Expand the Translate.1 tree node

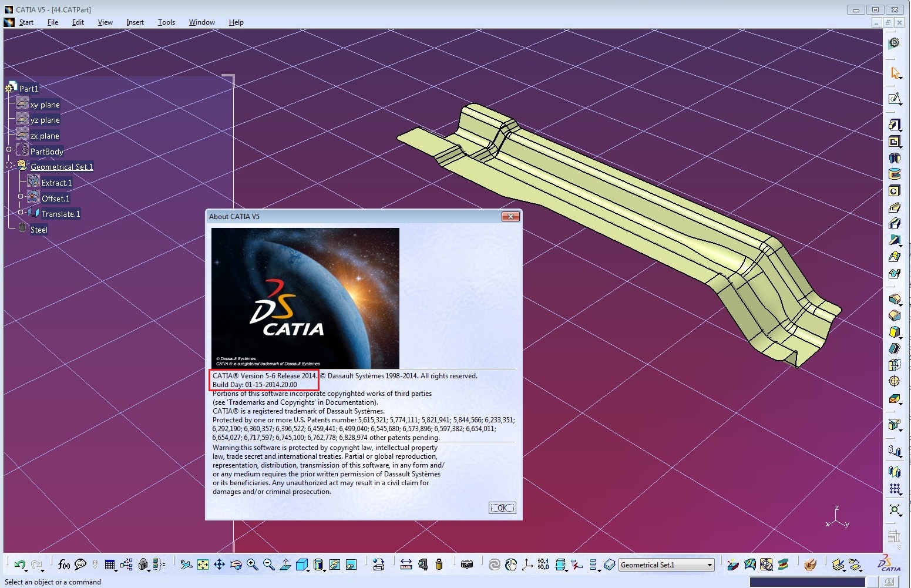[x=21, y=212]
